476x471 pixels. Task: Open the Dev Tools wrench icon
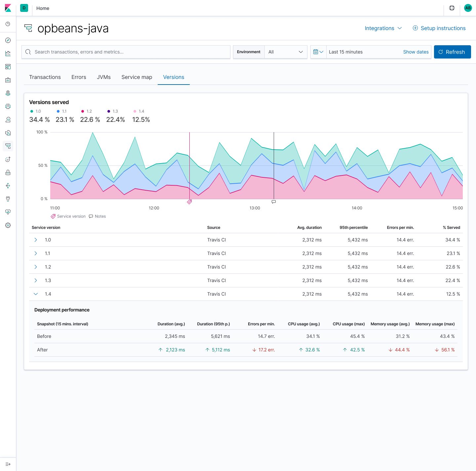[x=8, y=199]
